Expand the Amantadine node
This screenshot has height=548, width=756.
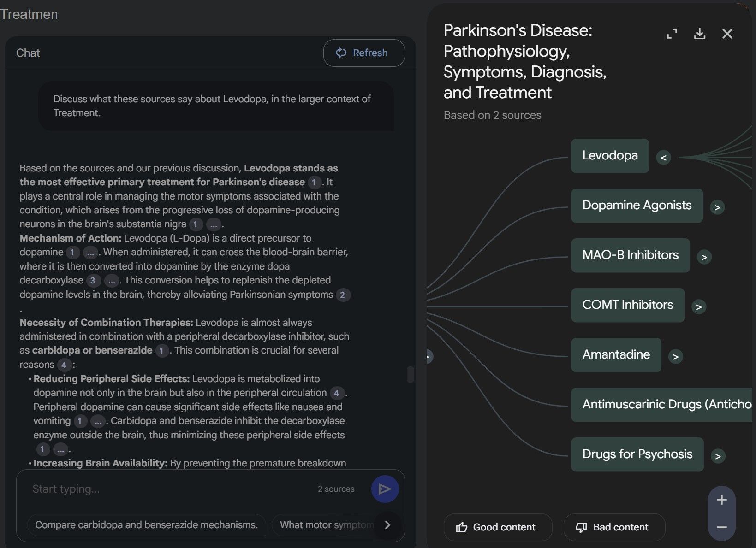pos(675,357)
